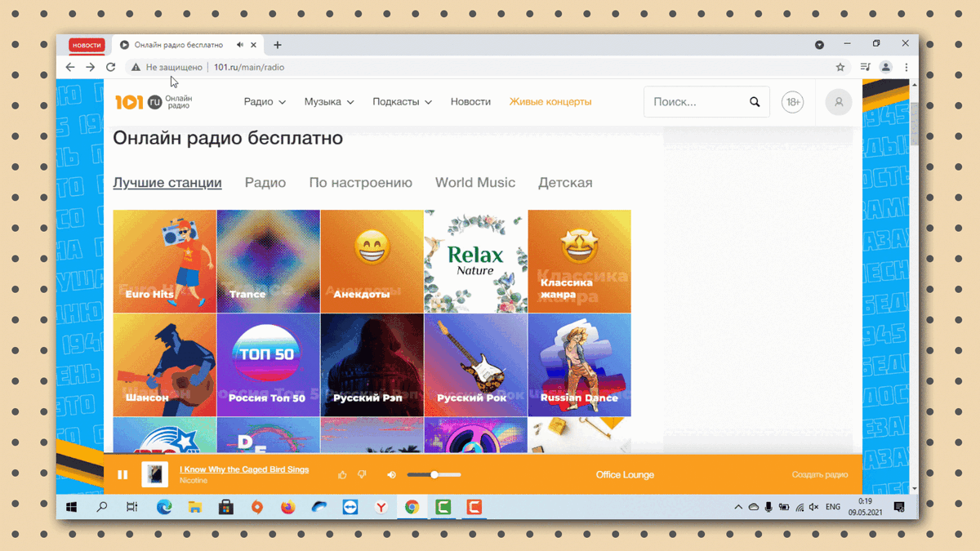Switch to the По настроению tab
Image resolution: width=980 pixels, height=551 pixels.
pos(360,183)
